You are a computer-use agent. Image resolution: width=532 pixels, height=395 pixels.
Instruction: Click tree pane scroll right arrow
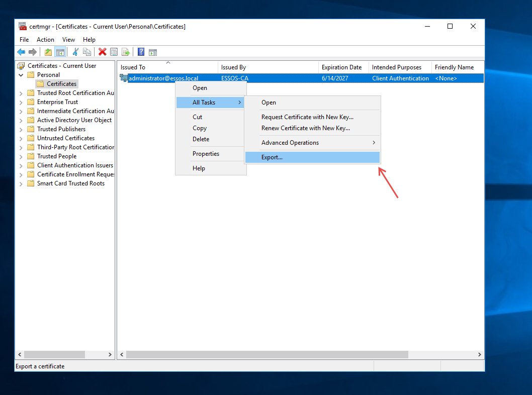(x=110, y=354)
